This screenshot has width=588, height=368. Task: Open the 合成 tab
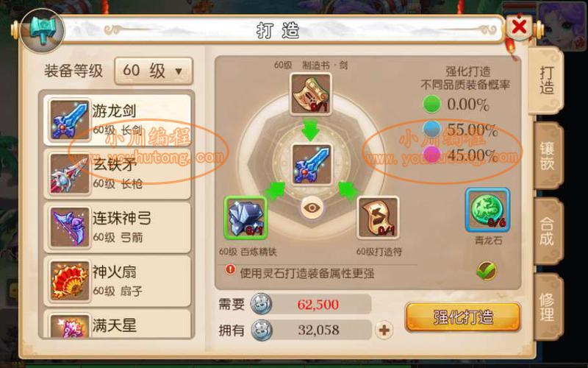click(548, 231)
